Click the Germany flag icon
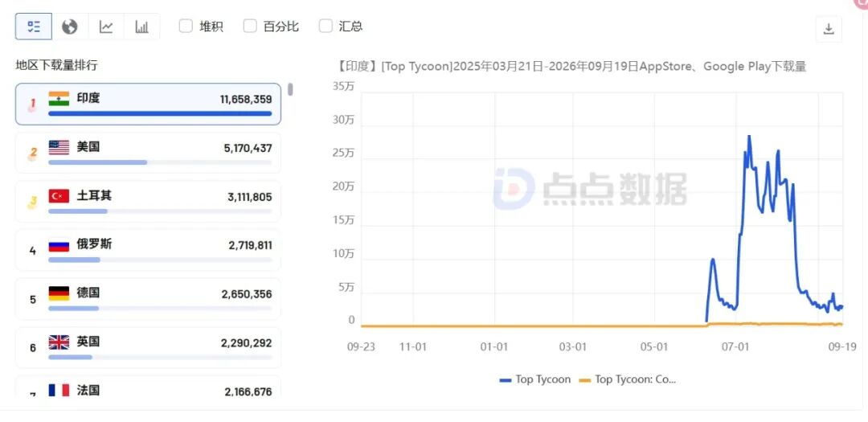Screen dimensions: 868x422 coord(59,293)
